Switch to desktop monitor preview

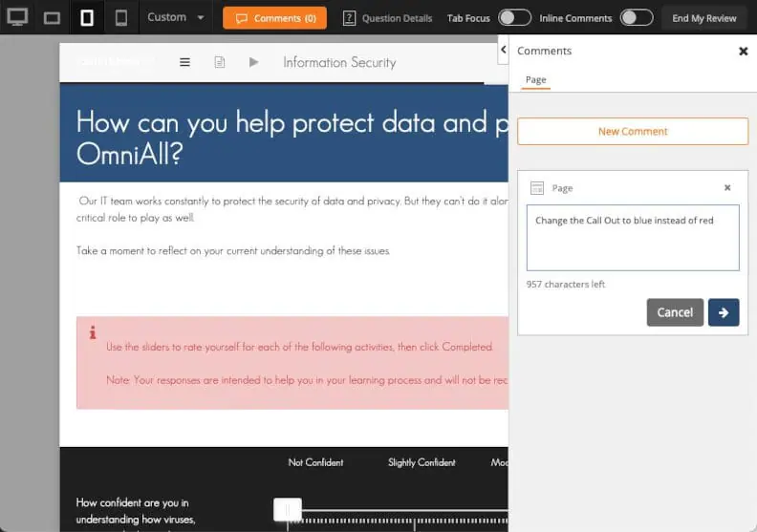(17, 17)
